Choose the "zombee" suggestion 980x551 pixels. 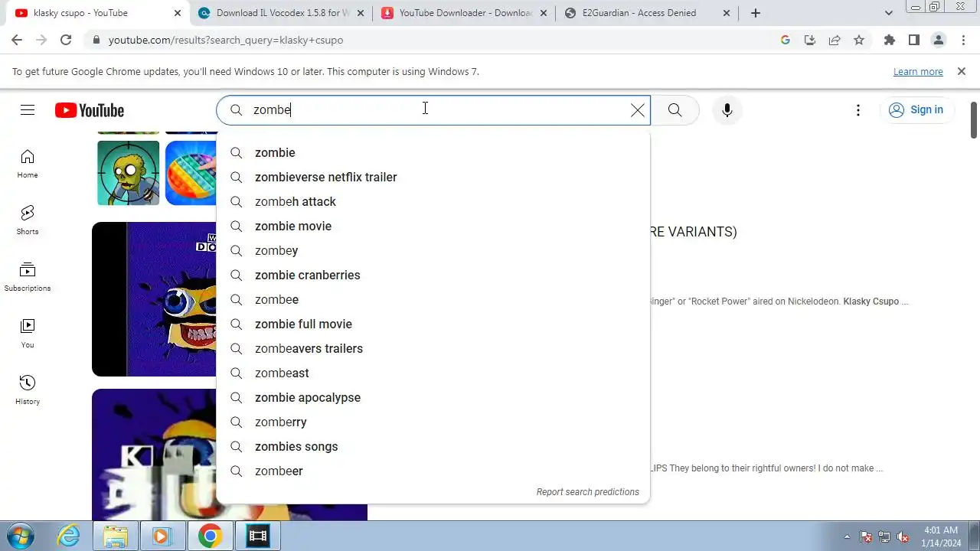pyautogui.click(x=433, y=300)
